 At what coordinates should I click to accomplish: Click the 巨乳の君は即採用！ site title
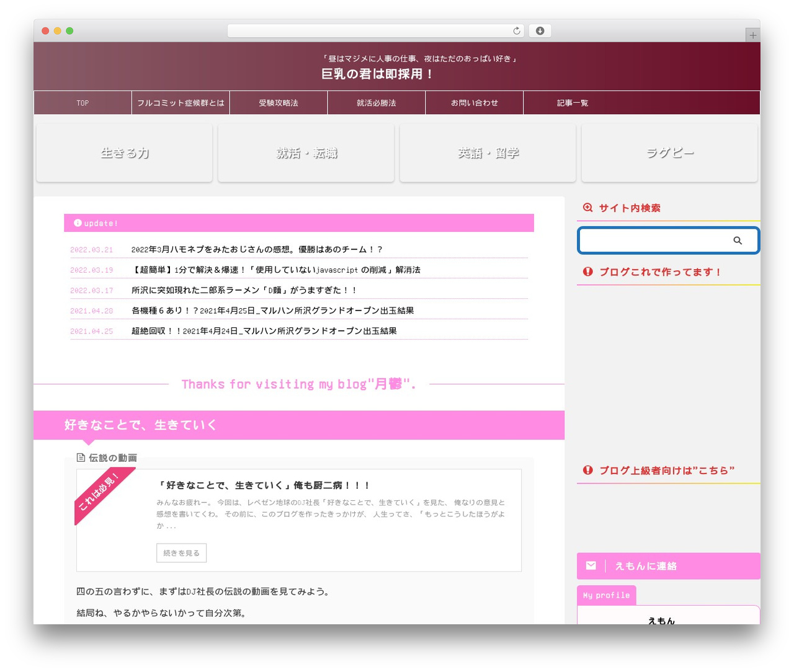click(377, 74)
